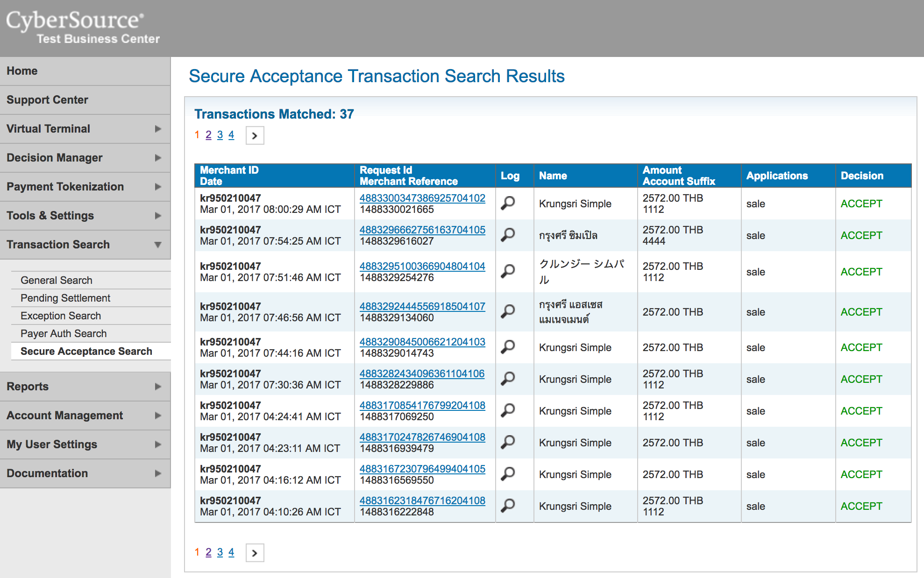This screenshot has width=924, height=578.
Task: Click log magnifier for 07:54:25 AM transaction
Action: coord(508,235)
